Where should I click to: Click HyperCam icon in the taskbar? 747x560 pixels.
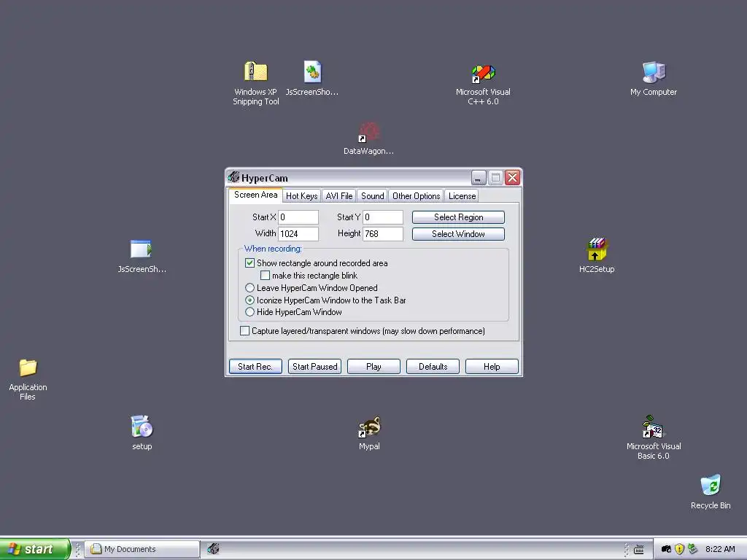[x=213, y=549]
